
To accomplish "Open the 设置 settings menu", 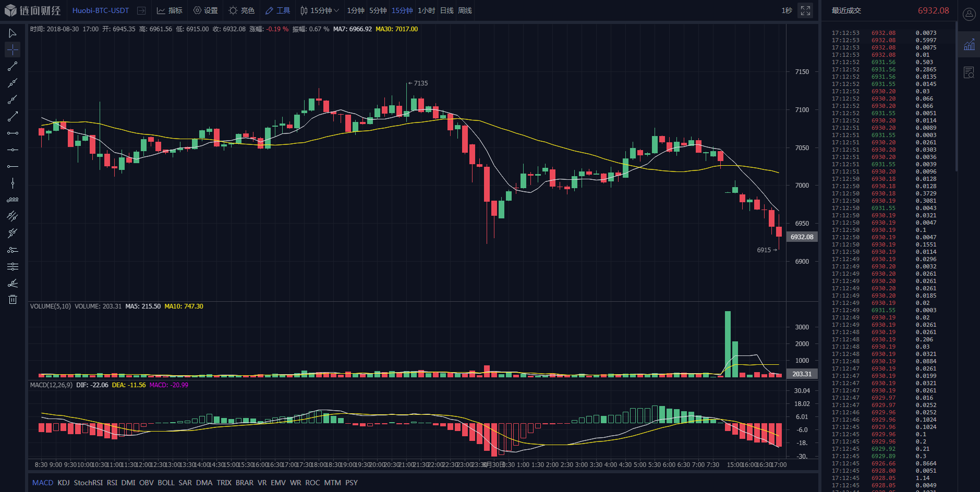I will (x=205, y=10).
